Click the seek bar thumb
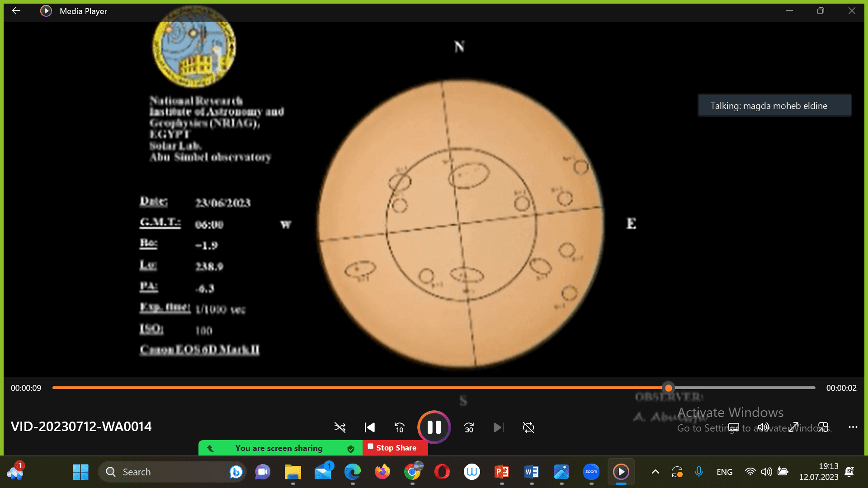Image resolution: width=868 pixels, height=488 pixels. (668, 388)
